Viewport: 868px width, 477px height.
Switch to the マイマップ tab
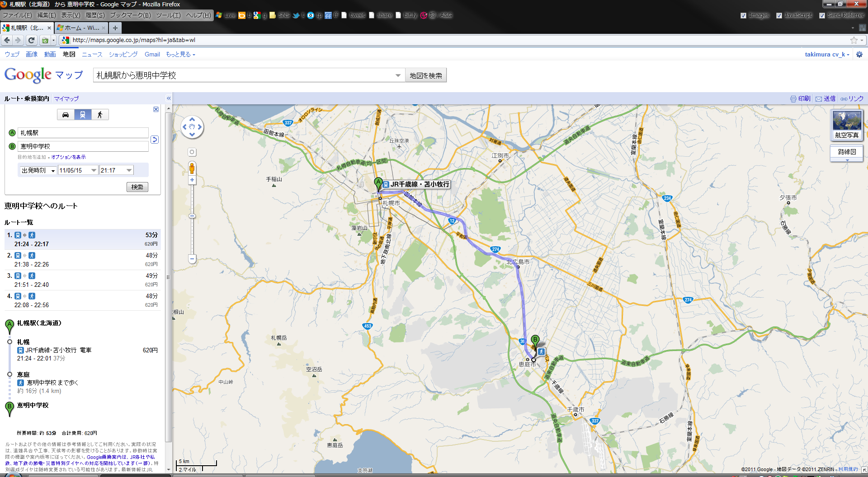(66, 98)
